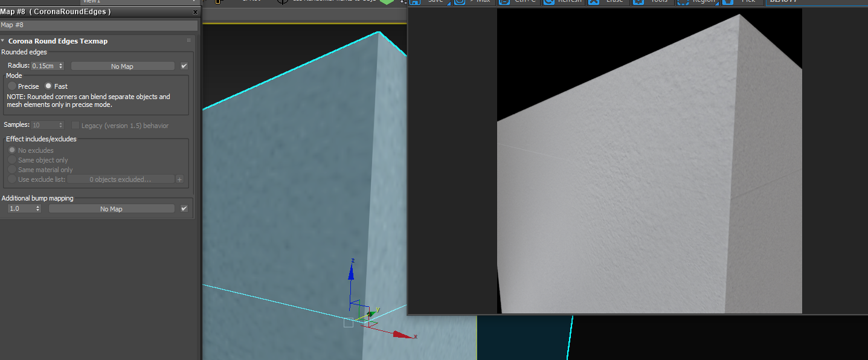
Task: Click the Samples value field
Action: coord(45,125)
